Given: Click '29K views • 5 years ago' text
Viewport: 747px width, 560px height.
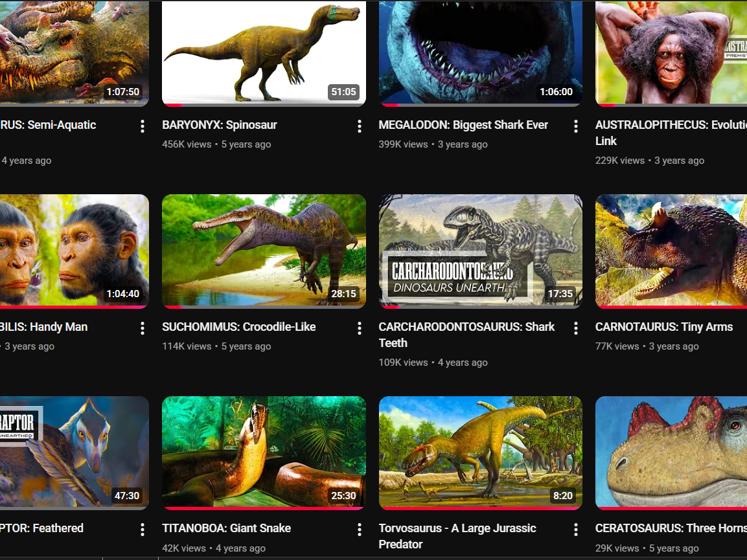Looking at the screenshot, I should click(x=647, y=548).
